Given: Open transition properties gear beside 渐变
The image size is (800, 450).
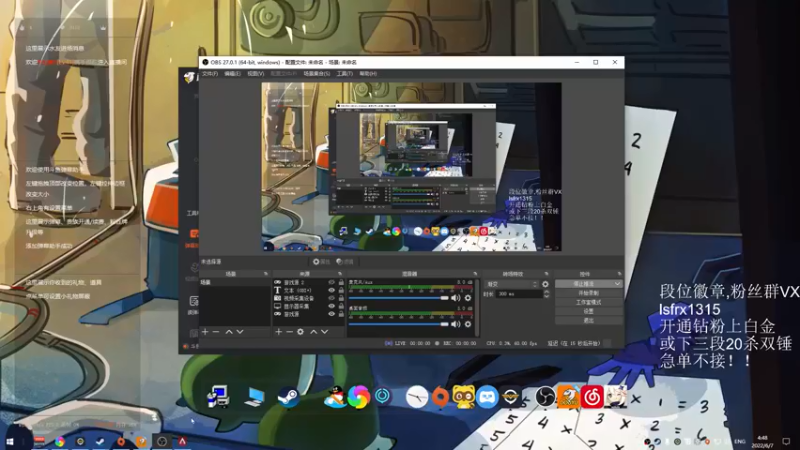Looking at the screenshot, I should click(x=545, y=284).
